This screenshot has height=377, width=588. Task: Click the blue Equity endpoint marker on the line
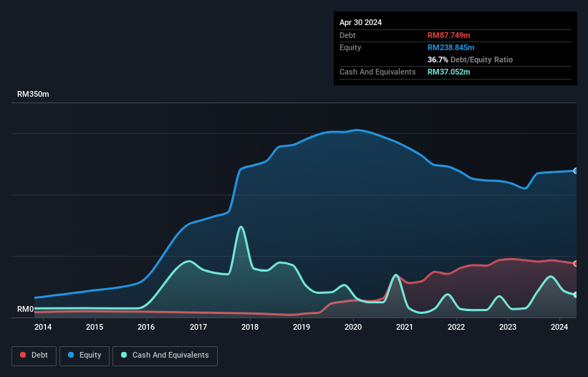pyautogui.click(x=576, y=171)
